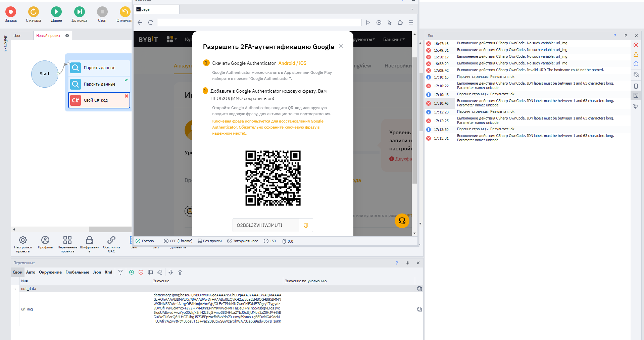Open the Профиль panel

click(45, 242)
